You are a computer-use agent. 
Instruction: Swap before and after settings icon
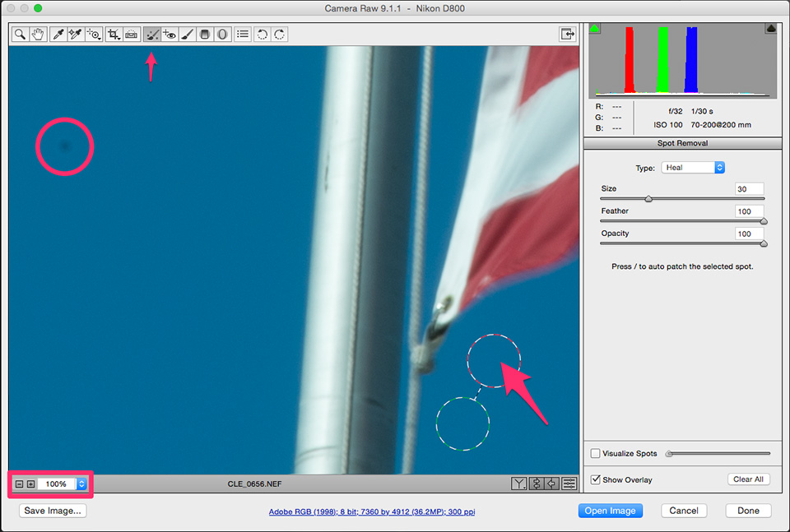point(536,483)
